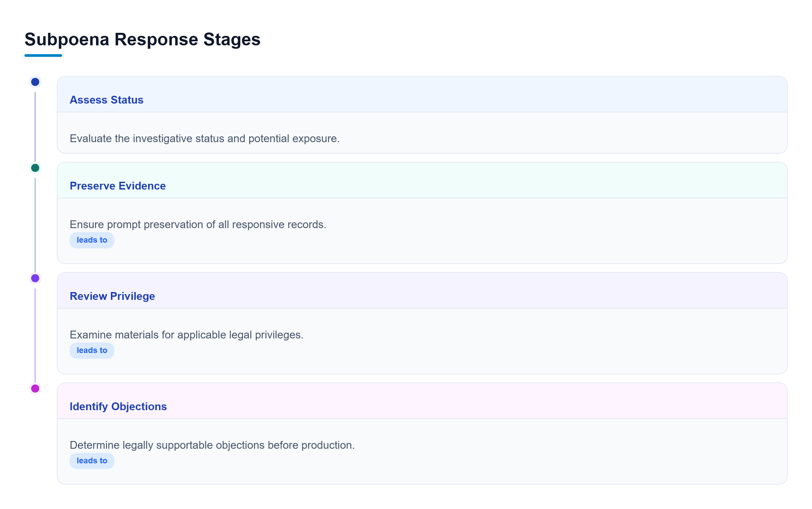Click the 'leads to' badge under Review Privilege
This screenshot has width=812, height=509.
92,350
